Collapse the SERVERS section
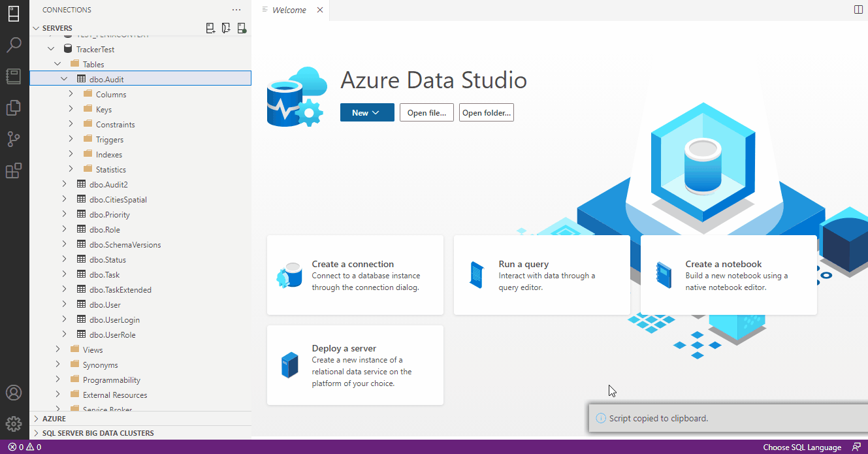Viewport: 868px width, 454px height. 36,28
